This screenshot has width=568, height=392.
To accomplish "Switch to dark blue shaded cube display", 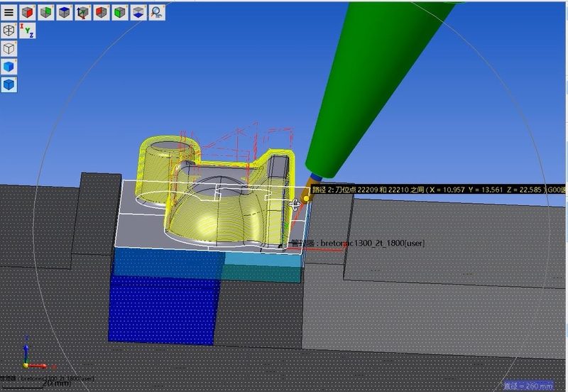I will pos(9,85).
